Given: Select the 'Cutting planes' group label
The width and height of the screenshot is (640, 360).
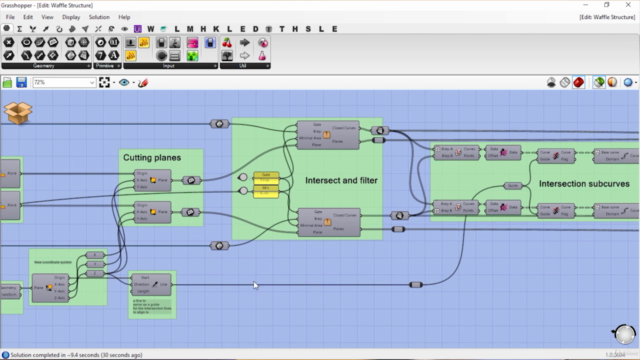Looking at the screenshot, I should (x=152, y=158).
